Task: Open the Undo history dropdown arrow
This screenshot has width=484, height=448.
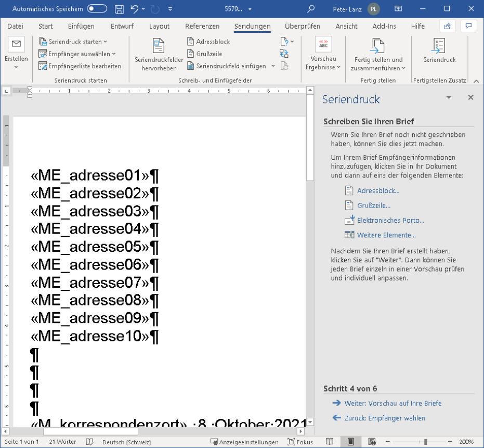Action: point(143,9)
